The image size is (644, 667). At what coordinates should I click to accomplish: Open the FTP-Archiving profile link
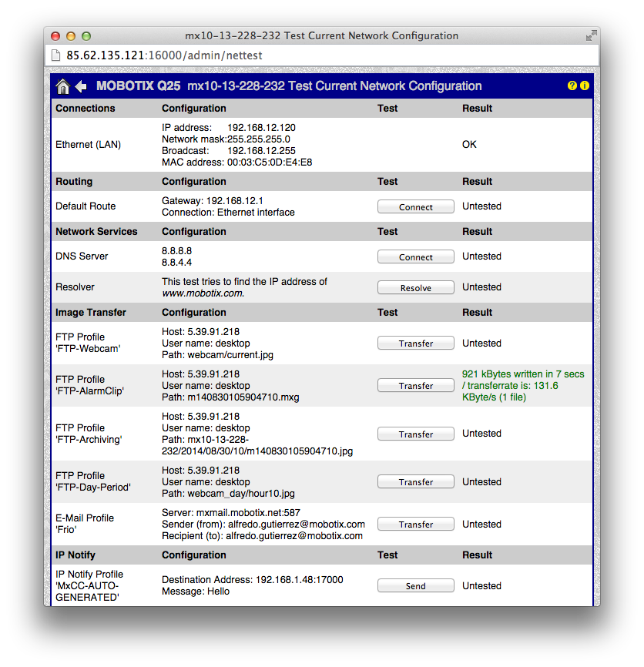89,440
